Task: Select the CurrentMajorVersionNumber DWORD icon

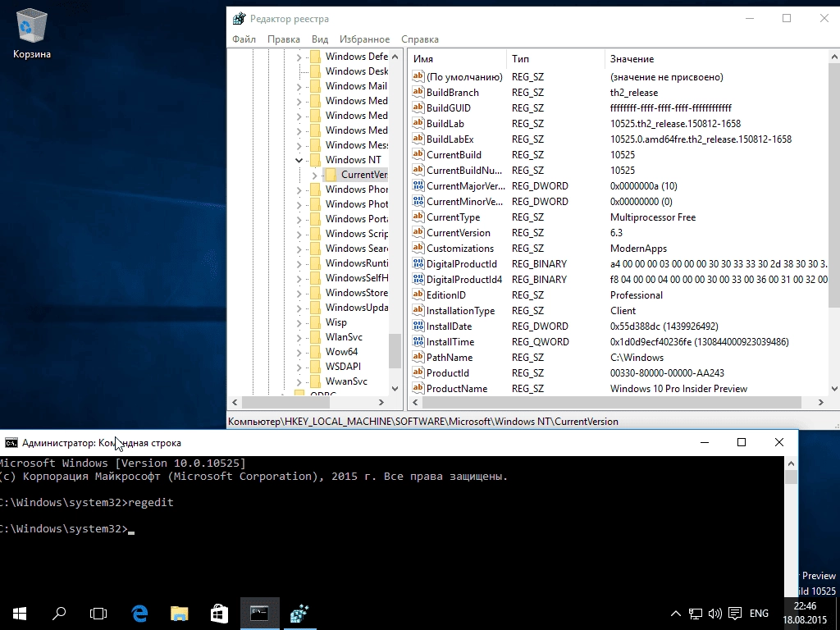Action: pos(418,186)
